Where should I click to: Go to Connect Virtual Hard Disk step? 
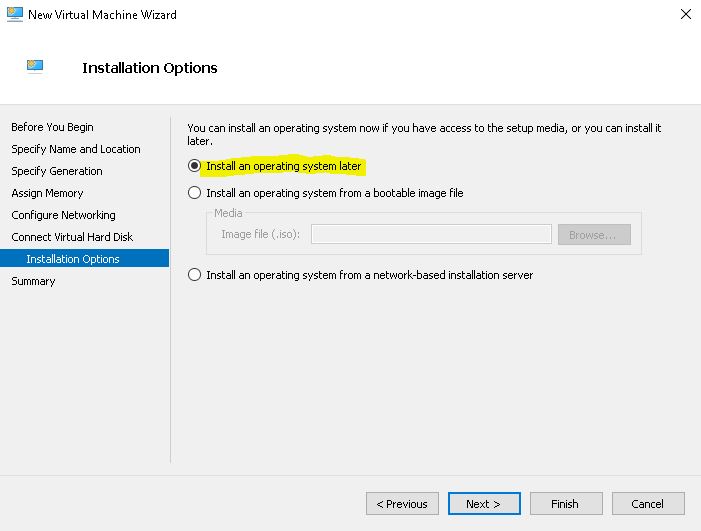(x=72, y=237)
